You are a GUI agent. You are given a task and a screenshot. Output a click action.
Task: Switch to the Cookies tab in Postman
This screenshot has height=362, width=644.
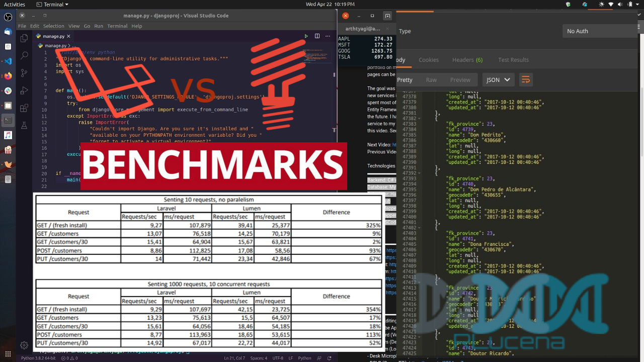click(429, 60)
